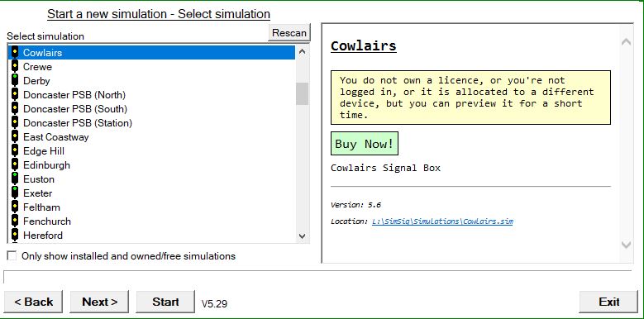Click details pane scroll down arrow

[626, 245]
